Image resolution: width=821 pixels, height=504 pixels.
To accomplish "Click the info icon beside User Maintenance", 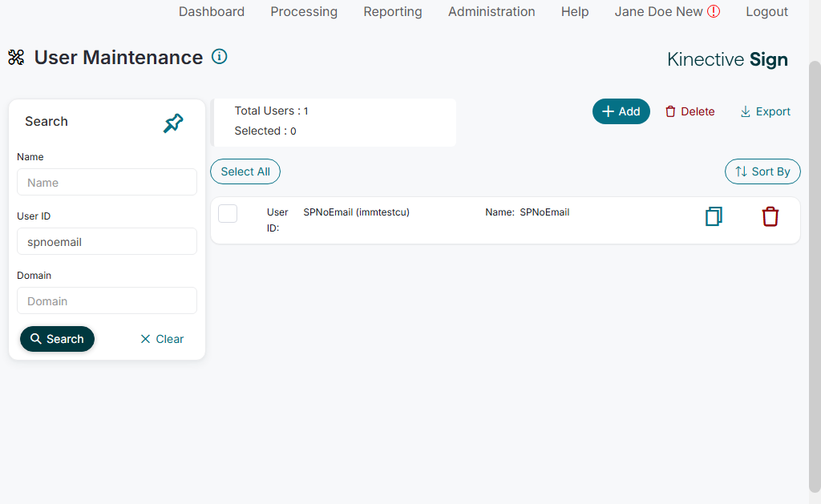I will pyautogui.click(x=219, y=57).
